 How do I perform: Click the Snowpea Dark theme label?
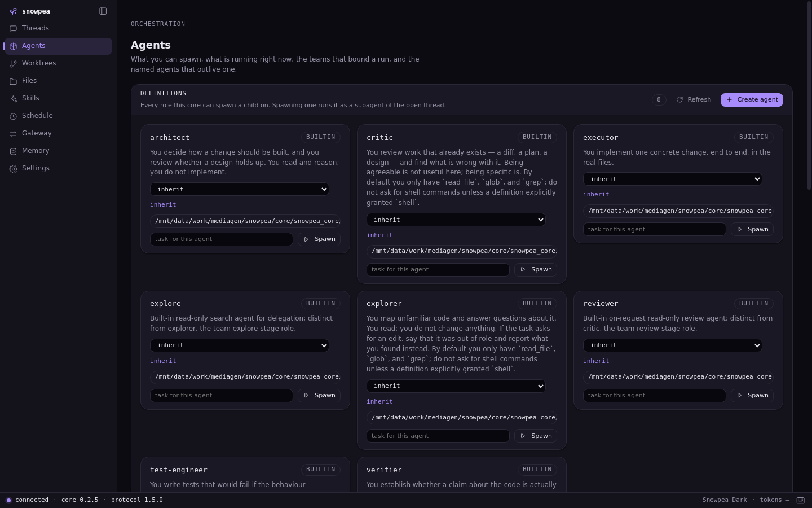click(725, 500)
